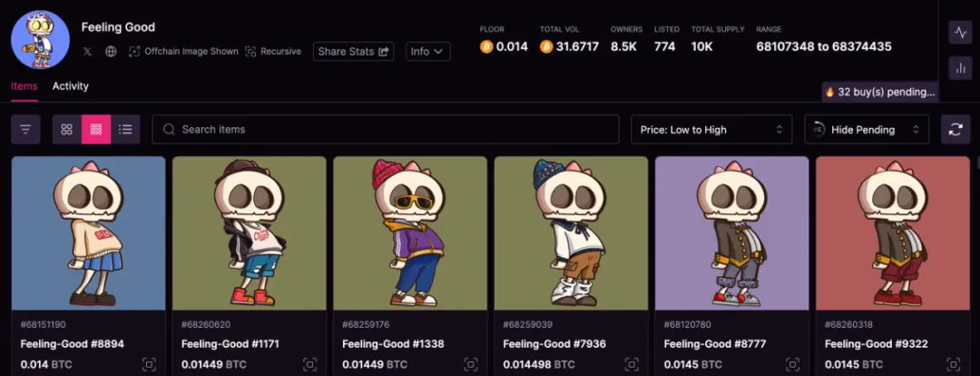Open the bar chart analytics icon
Screen dimensions: 980x376
[x=960, y=68]
